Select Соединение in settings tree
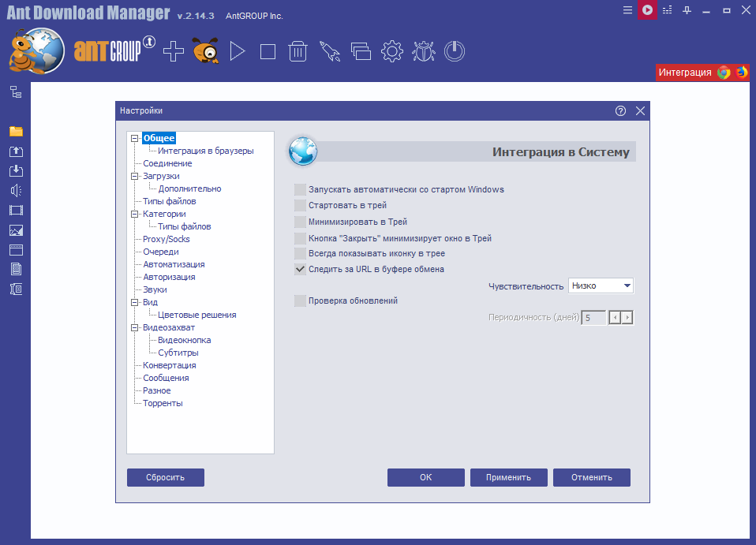This screenshot has width=756, height=545. [x=167, y=163]
